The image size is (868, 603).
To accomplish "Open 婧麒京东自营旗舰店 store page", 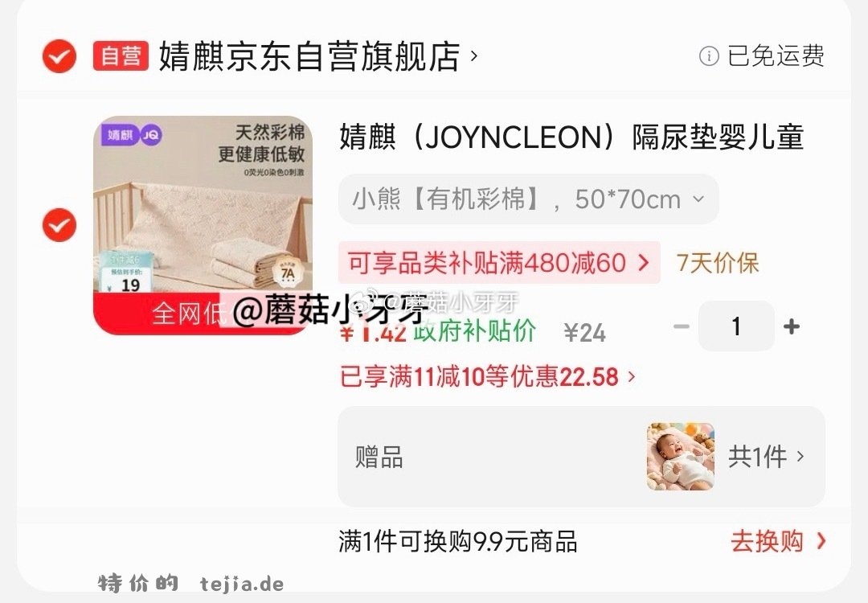I will 309,56.
